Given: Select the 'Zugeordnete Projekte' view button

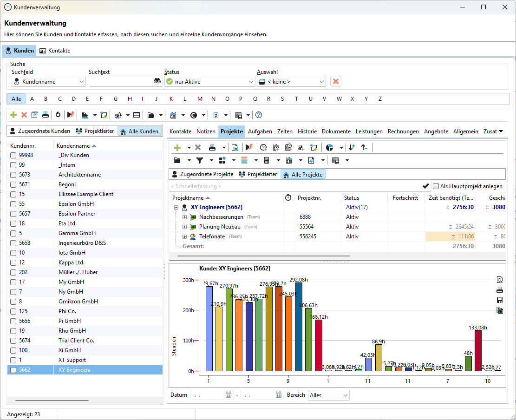Looking at the screenshot, I should tap(202, 174).
